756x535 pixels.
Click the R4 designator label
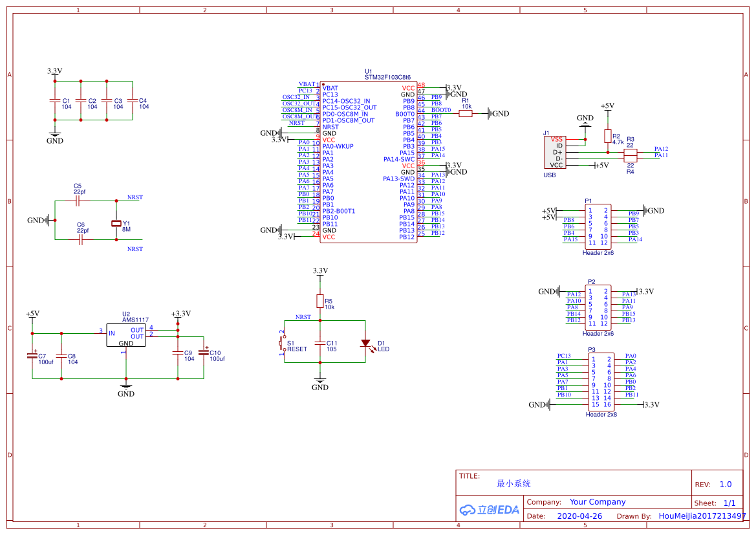(630, 171)
